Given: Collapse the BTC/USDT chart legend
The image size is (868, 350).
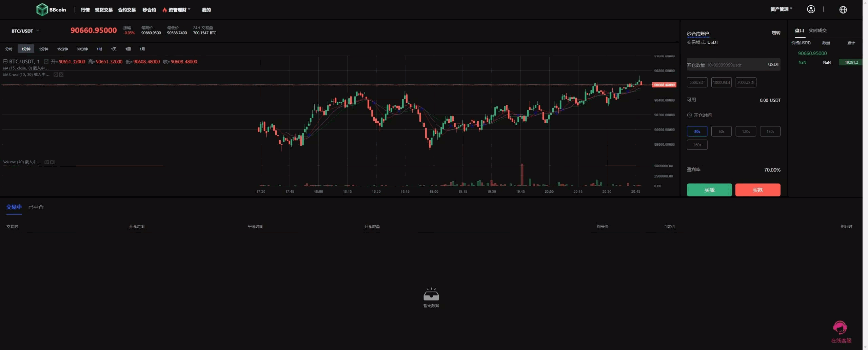Looking at the screenshot, I should pos(5,61).
